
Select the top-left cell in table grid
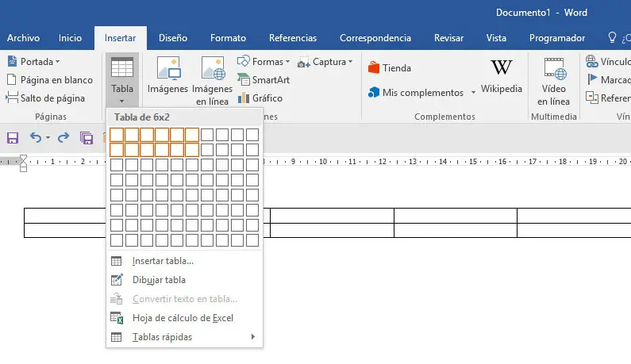(117, 135)
